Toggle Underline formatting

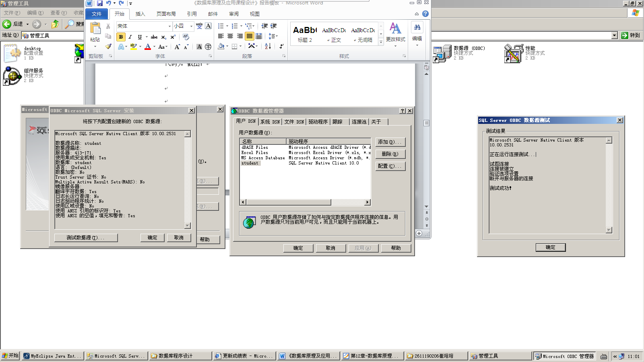(x=140, y=37)
